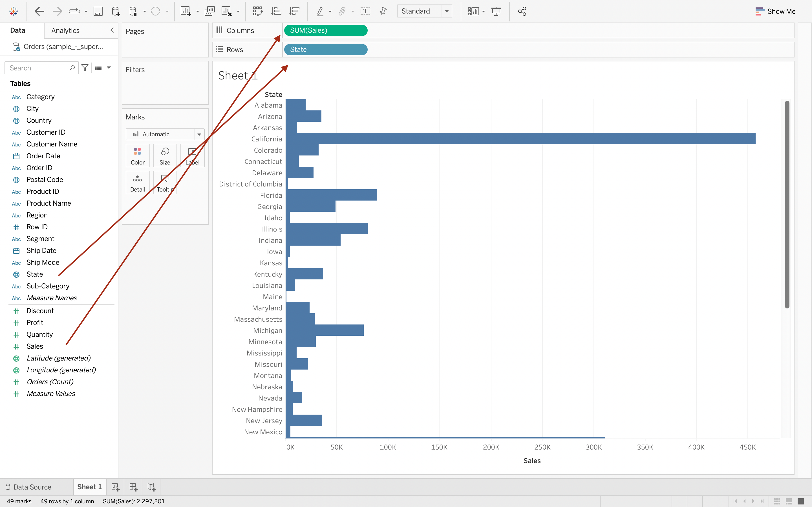Screen dimensions: 812x507
Task: Click the Save icon in toolbar
Action: point(98,11)
